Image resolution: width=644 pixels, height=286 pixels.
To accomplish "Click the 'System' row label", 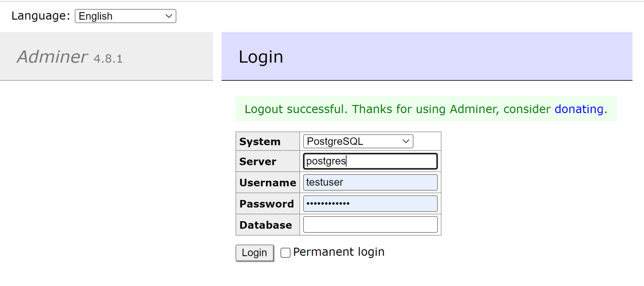I will click(x=260, y=142).
